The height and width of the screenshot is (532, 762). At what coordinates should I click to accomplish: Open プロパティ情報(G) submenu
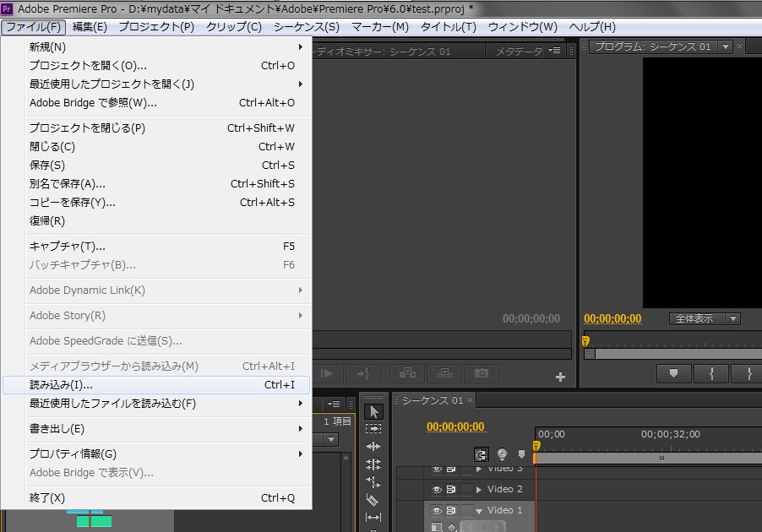click(156, 454)
